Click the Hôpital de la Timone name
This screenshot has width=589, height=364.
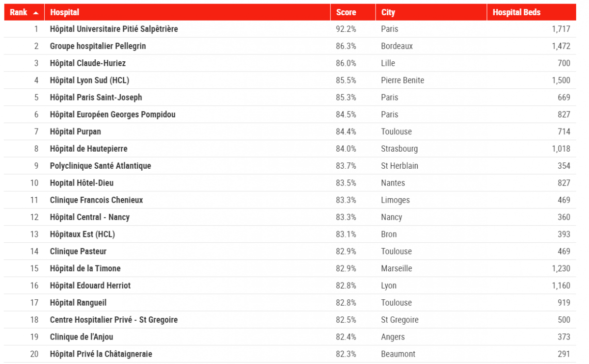click(x=85, y=268)
